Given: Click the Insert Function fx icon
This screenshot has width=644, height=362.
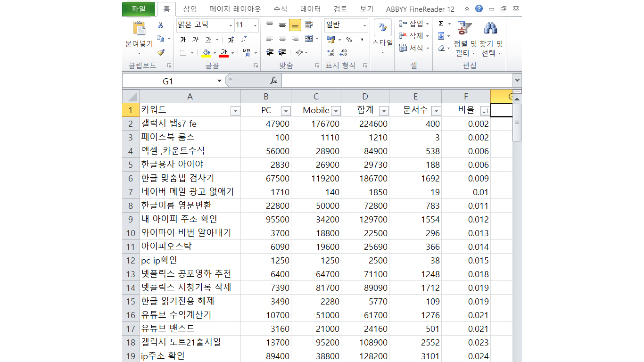Looking at the screenshot, I should click(273, 81).
